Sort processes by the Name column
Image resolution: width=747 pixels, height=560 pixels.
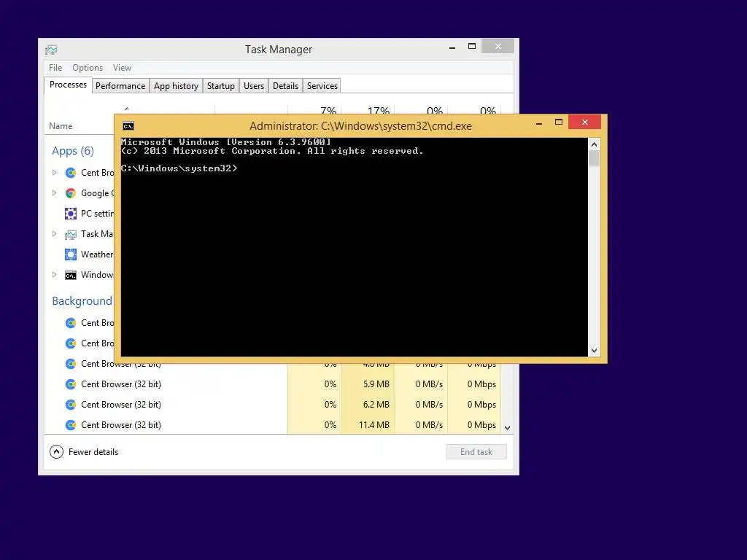(61, 126)
